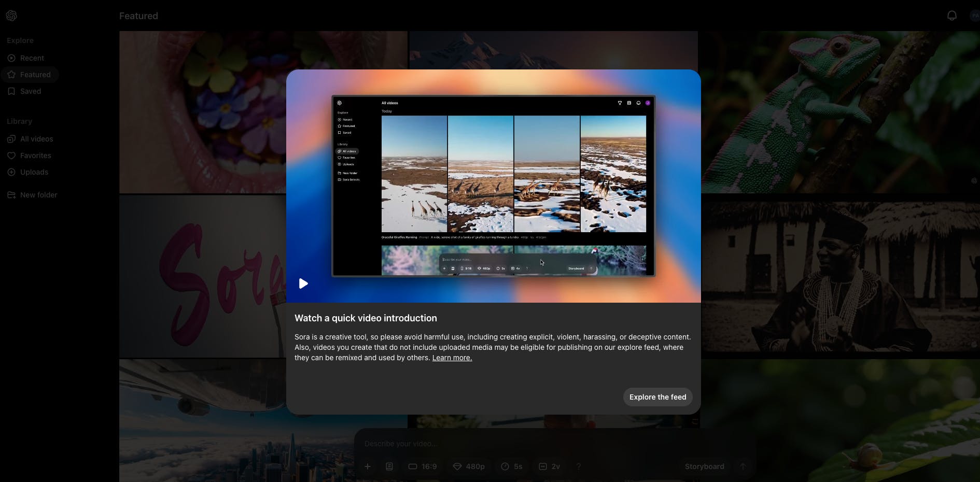
Task: Click the OpenAI logo in the sidebar
Action: [11, 16]
